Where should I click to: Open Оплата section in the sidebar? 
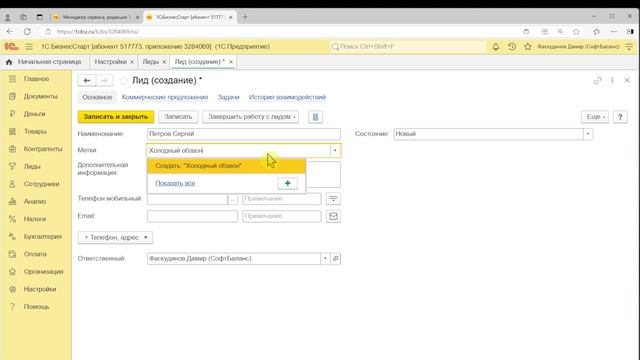coord(36,254)
